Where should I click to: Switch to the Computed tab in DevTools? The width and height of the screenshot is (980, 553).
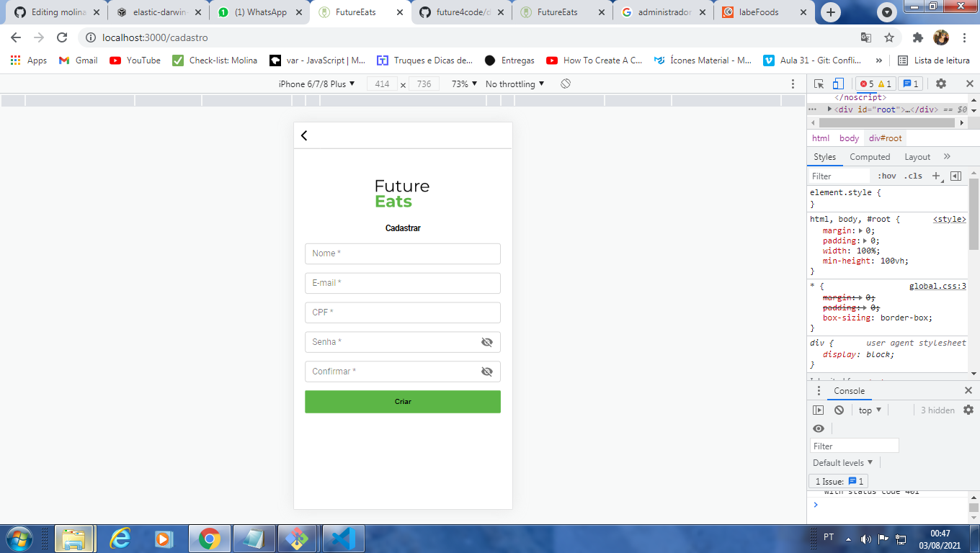click(x=870, y=156)
